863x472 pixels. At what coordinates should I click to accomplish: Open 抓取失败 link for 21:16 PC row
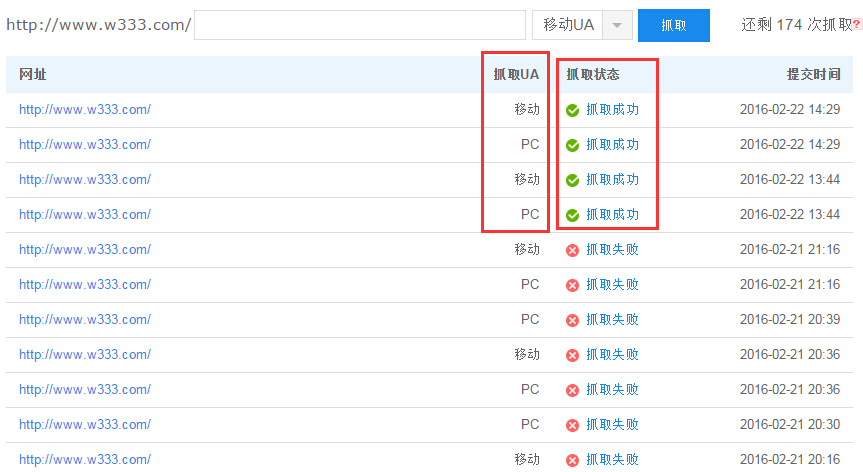tap(612, 285)
